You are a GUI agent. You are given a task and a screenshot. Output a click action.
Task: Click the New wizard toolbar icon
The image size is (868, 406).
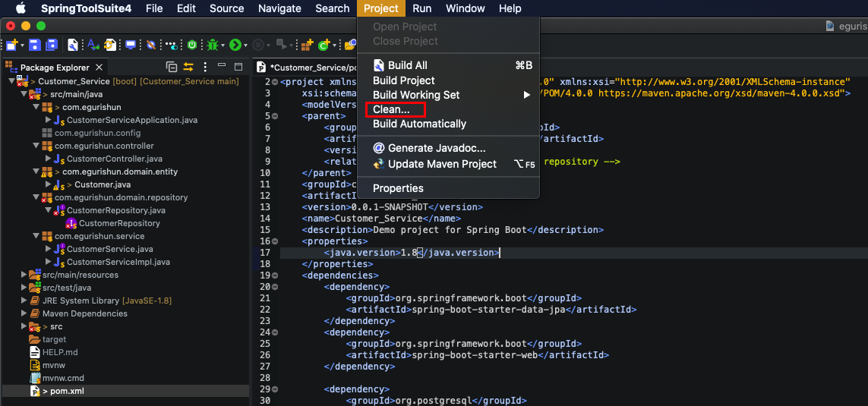[x=11, y=45]
